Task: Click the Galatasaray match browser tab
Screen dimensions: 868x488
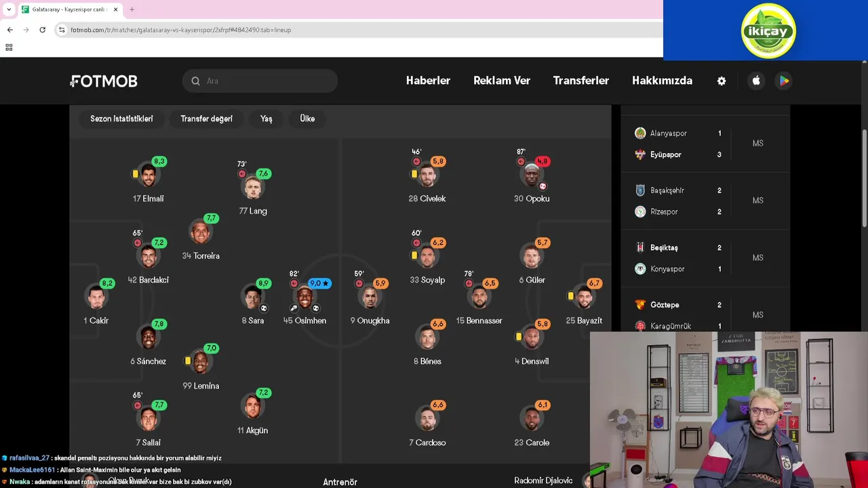Action: point(70,9)
